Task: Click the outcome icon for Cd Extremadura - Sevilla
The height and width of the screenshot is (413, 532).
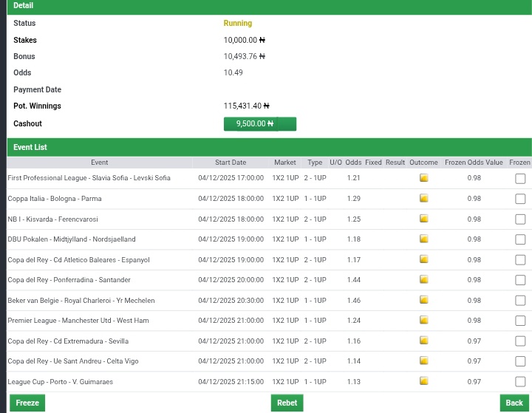Action: [x=423, y=341]
